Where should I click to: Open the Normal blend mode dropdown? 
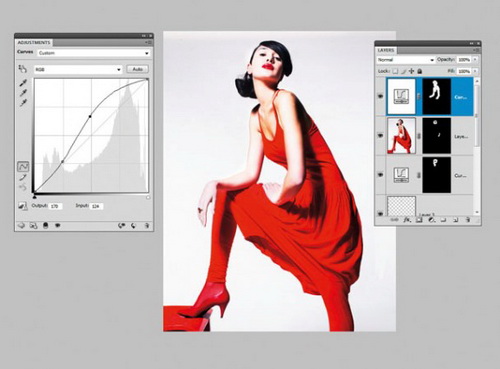(406, 60)
